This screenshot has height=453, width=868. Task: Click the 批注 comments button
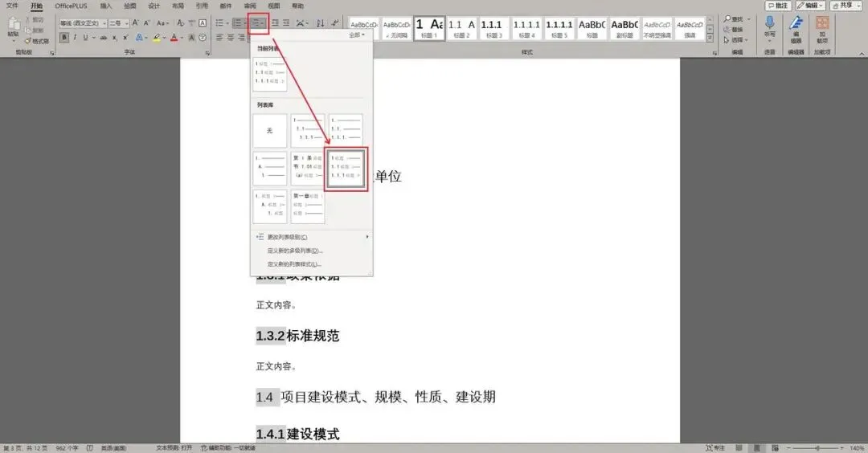tap(778, 6)
